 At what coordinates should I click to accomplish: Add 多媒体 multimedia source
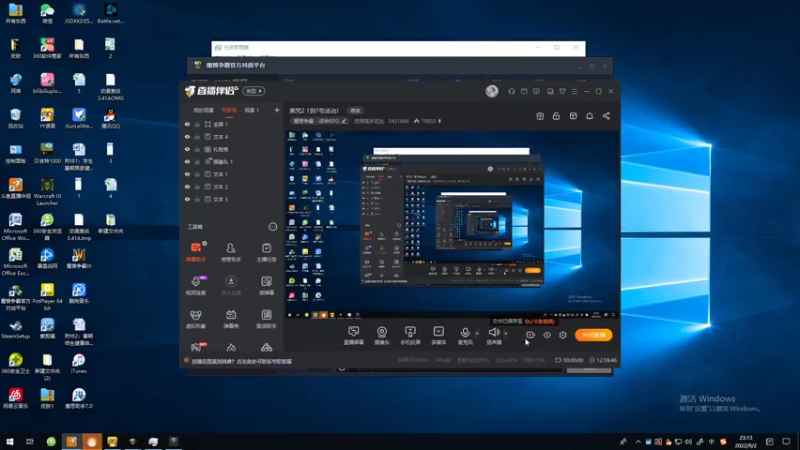coord(439,335)
